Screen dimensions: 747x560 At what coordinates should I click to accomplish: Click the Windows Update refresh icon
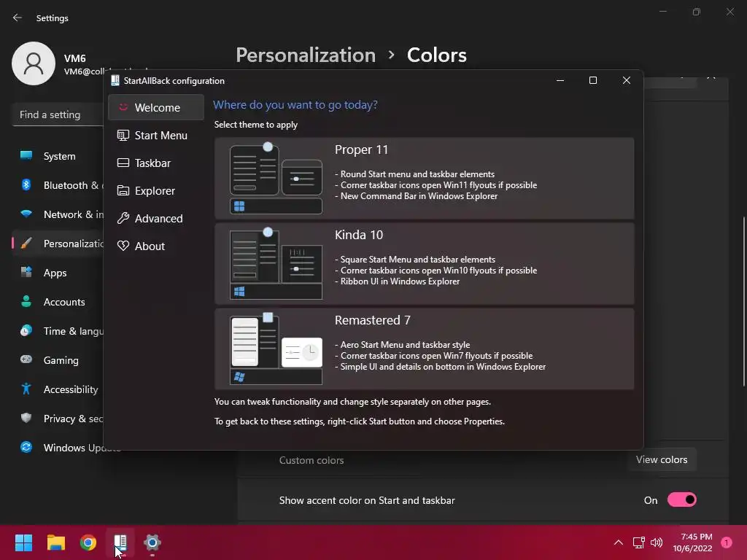pyautogui.click(x=26, y=447)
